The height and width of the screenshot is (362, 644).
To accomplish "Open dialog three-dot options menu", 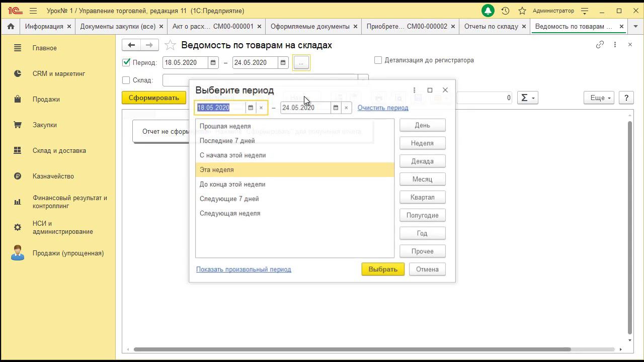I will pyautogui.click(x=414, y=90).
